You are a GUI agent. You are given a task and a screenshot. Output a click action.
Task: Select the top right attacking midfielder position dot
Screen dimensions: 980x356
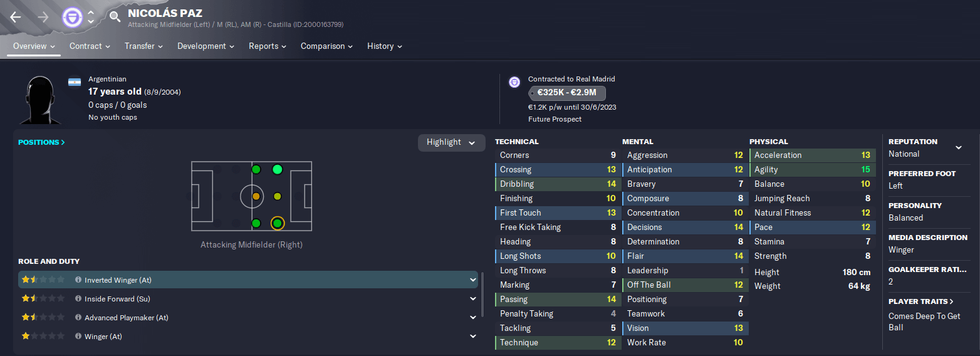[278, 169]
